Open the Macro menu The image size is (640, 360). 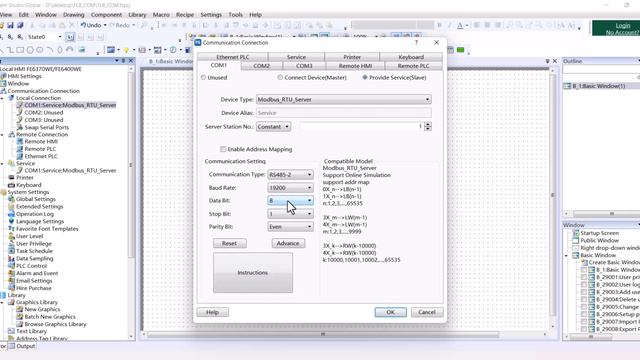[x=161, y=15]
